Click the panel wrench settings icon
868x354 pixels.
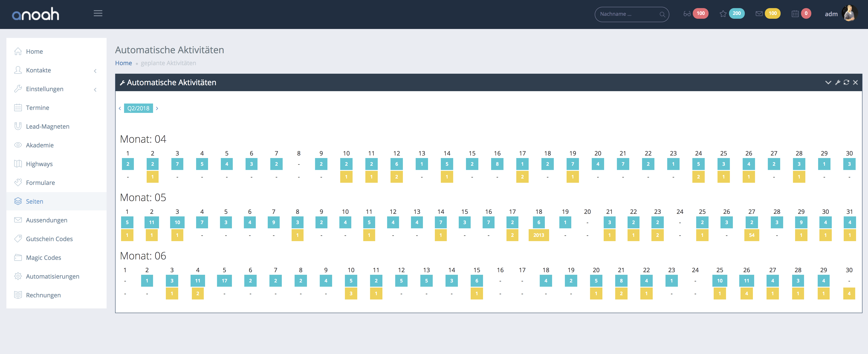click(838, 82)
